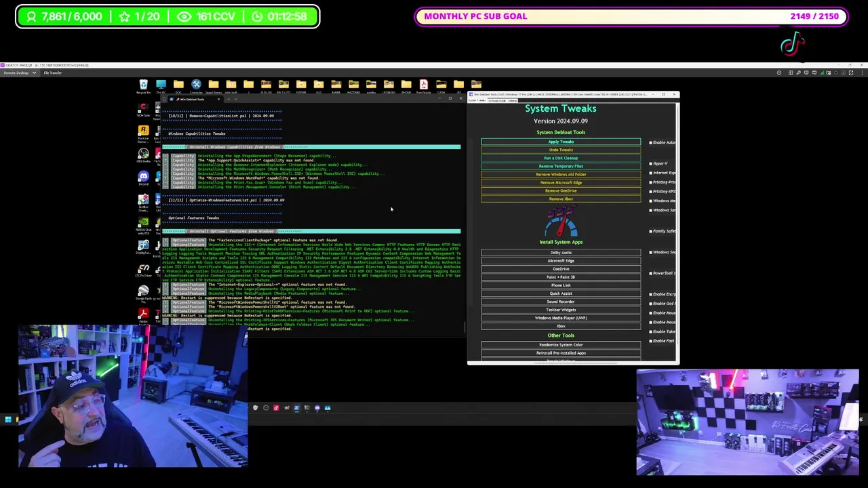Open the Recycle Bin desktop icon
This screenshot has width=868, height=488.
tap(143, 86)
